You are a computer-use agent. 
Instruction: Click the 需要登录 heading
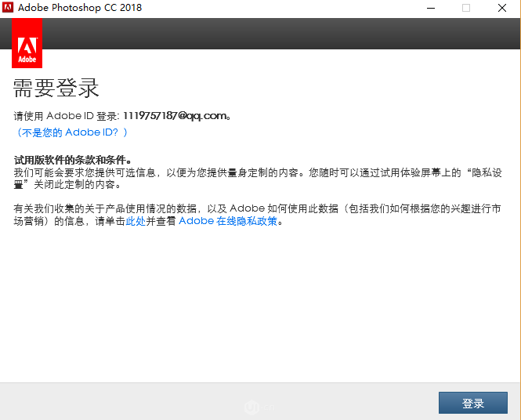pyautogui.click(x=56, y=88)
